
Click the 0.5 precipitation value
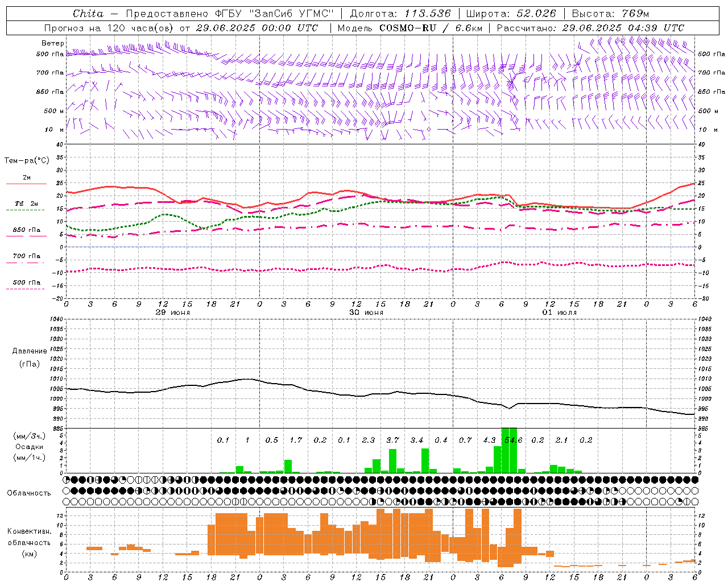click(x=272, y=440)
